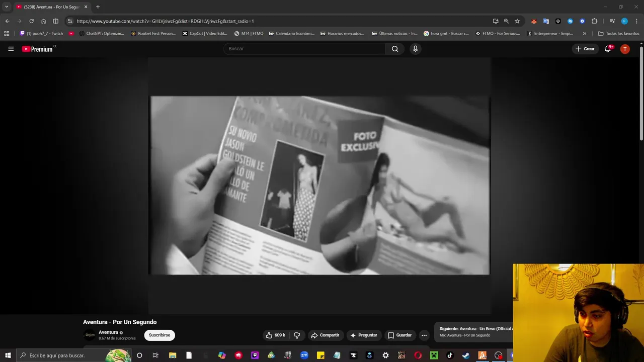Open the YouTube icon bookmark

pos(71,34)
